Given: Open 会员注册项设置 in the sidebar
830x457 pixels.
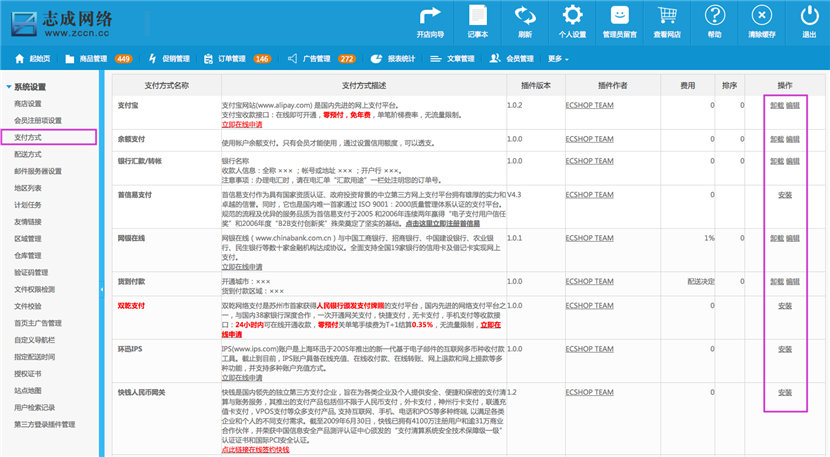Looking at the screenshot, I should (x=38, y=121).
